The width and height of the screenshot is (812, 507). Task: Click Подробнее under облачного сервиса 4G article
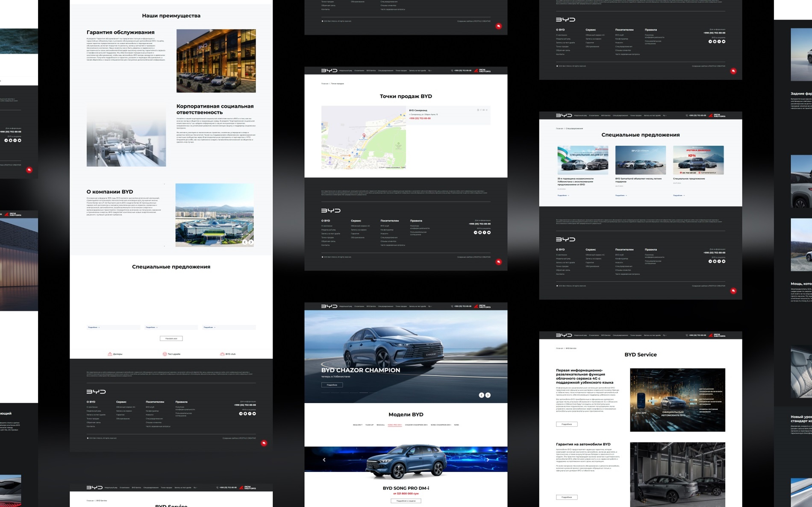click(567, 424)
